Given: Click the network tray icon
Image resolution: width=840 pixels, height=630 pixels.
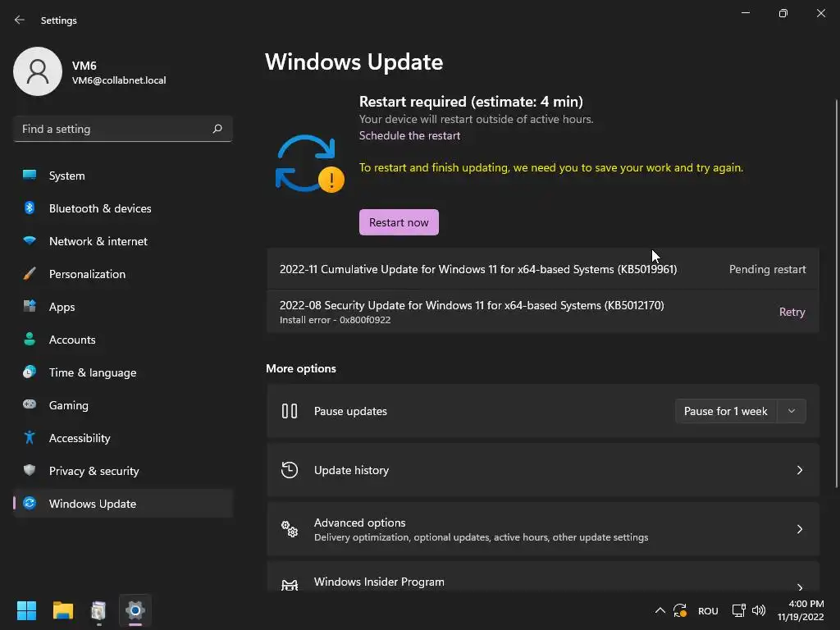Looking at the screenshot, I should coord(739,610).
